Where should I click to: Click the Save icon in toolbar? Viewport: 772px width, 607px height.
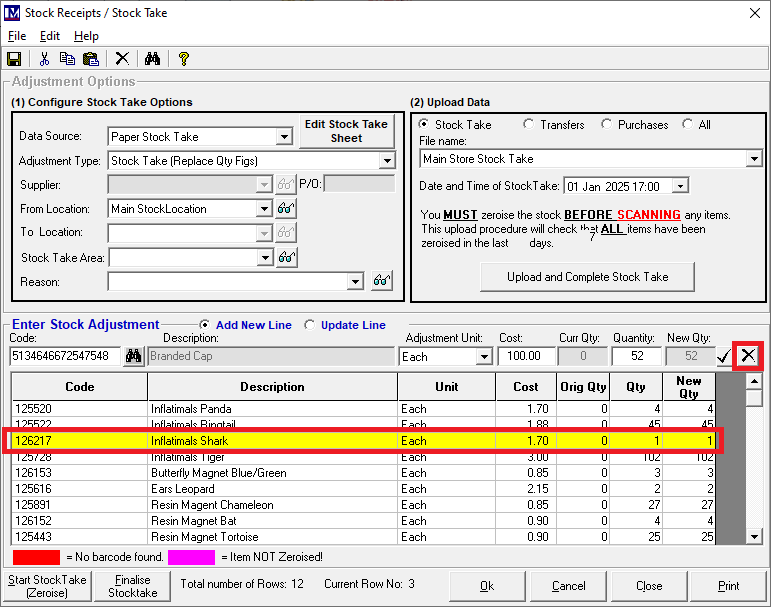coord(14,59)
